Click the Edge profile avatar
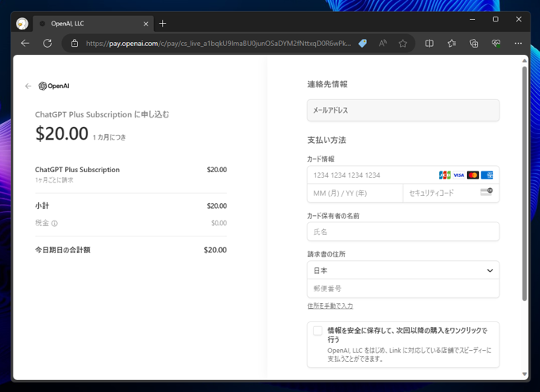 (22, 24)
